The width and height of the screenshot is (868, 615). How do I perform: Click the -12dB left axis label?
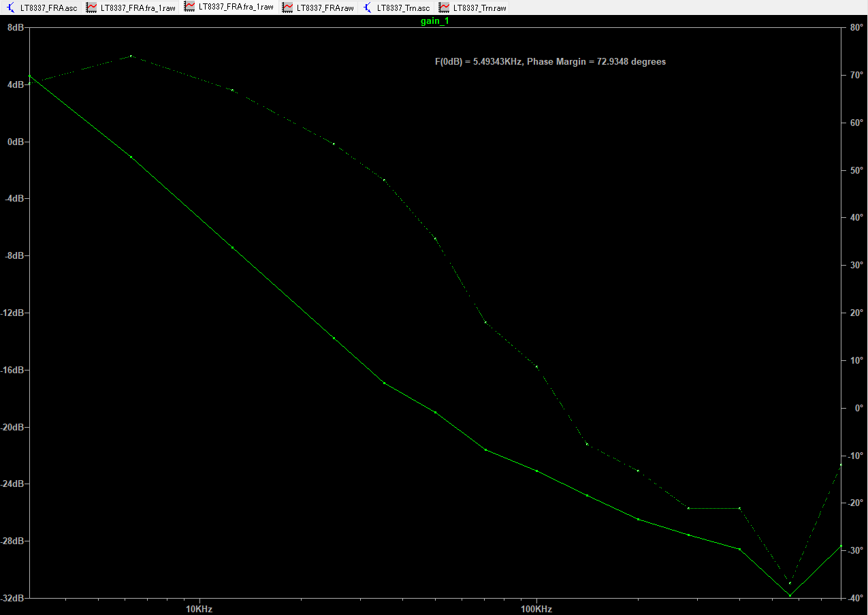(x=12, y=313)
